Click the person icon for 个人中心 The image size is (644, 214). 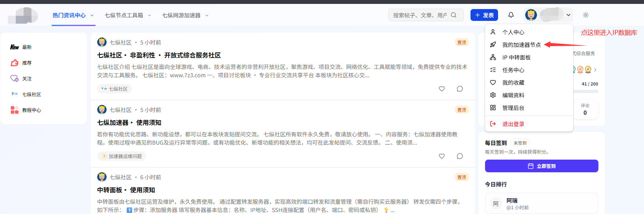[x=493, y=32]
